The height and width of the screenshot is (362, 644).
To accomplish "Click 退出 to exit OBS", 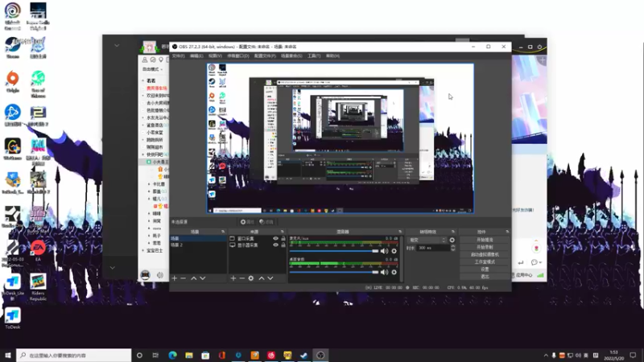I will [x=485, y=277].
